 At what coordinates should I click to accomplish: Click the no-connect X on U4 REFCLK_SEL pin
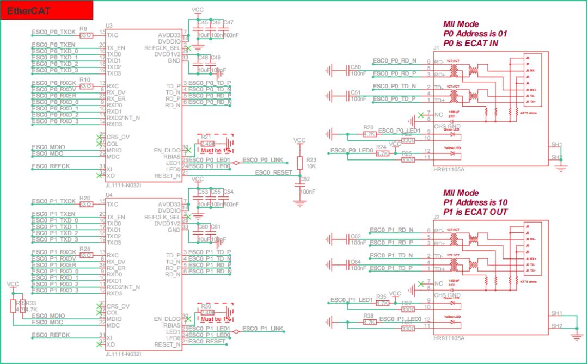pyautogui.click(x=188, y=217)
